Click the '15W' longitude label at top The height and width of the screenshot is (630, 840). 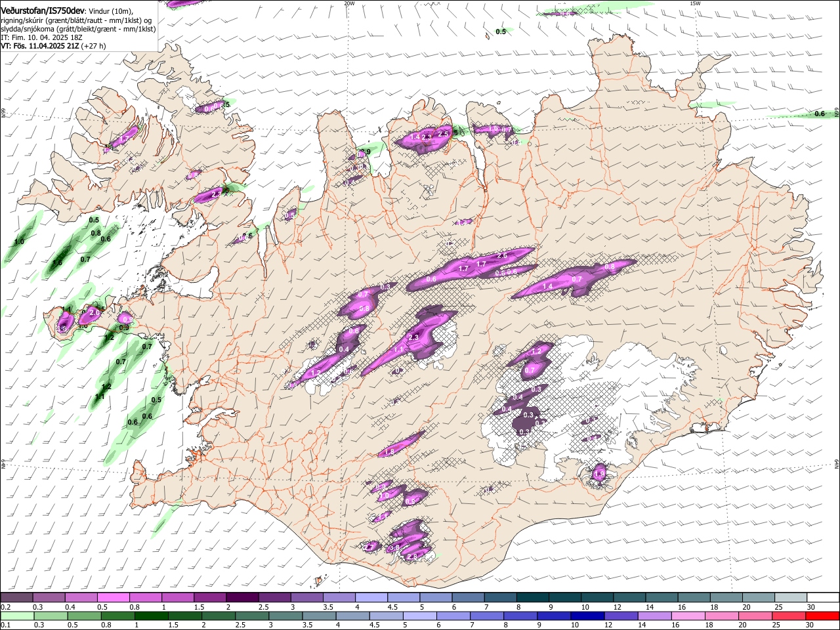(695, 3)
